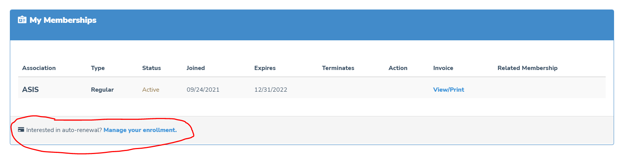Select the Terminates column header
This screenshot has height=159, width=644.
338,68
